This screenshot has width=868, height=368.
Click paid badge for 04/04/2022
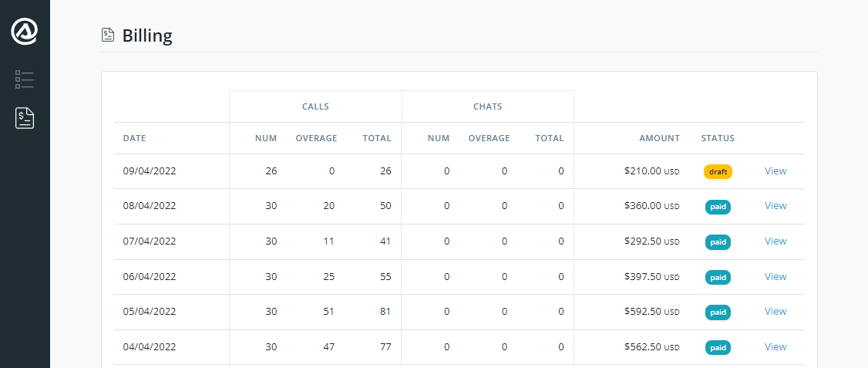coord(718,348)
